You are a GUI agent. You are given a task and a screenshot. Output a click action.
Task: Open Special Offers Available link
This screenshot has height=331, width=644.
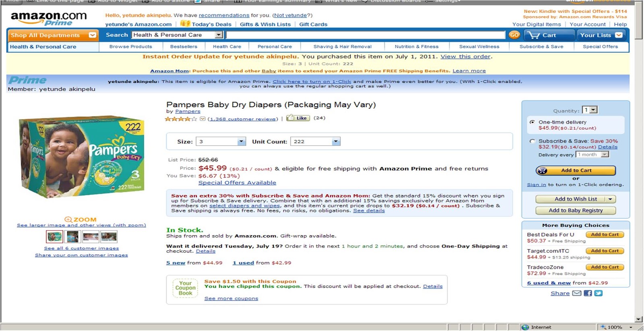237,182
